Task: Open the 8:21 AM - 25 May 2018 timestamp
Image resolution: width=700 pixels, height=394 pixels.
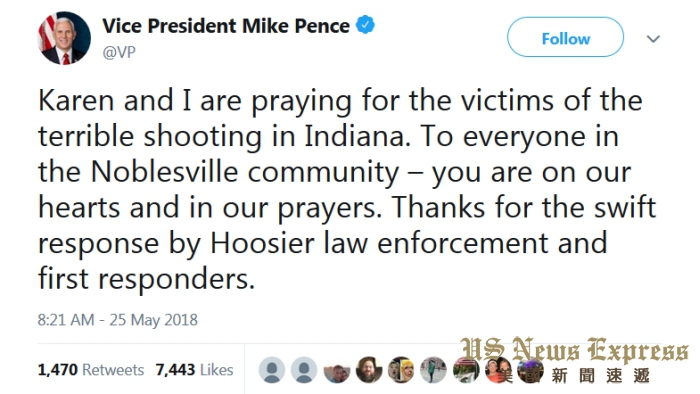Action: pyautogui.click(x=117, y=320)
